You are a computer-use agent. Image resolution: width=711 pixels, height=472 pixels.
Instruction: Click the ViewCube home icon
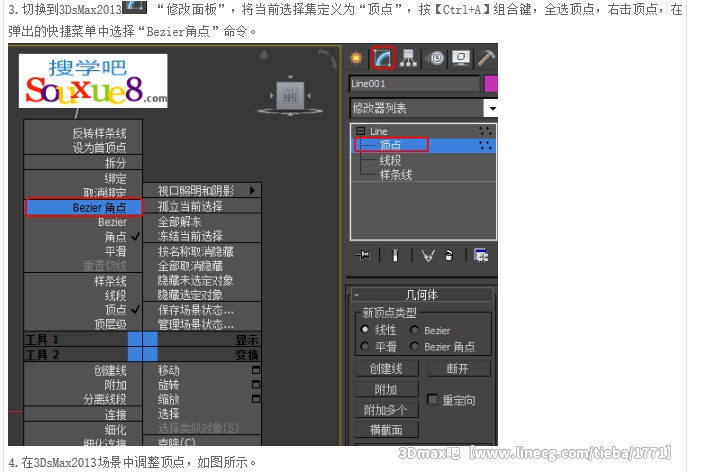(x=263, y=55)
